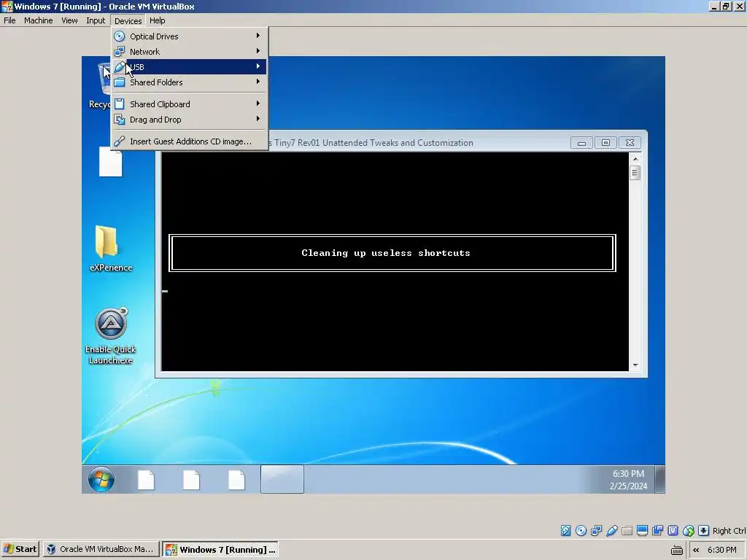Screen dimensions: 747x560
Task: Click second pinned blank taskbar icon in guest
Action: tap(192, 480)
